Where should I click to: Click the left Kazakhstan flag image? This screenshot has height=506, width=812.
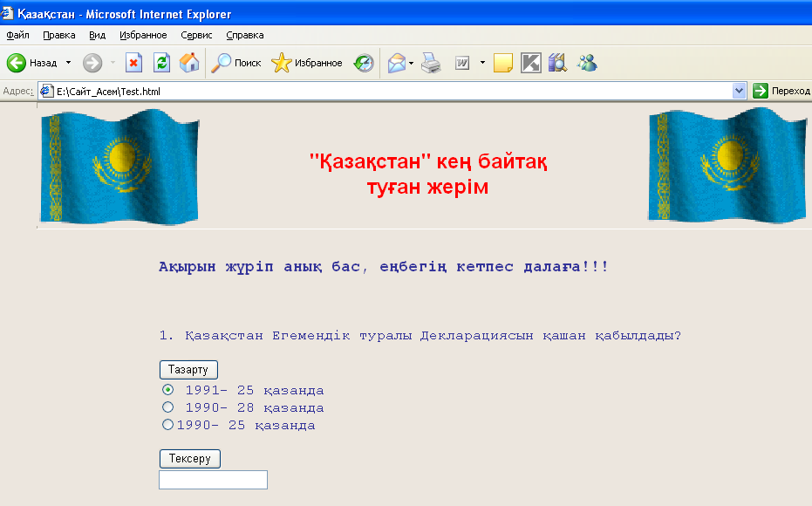pos(119,167)
